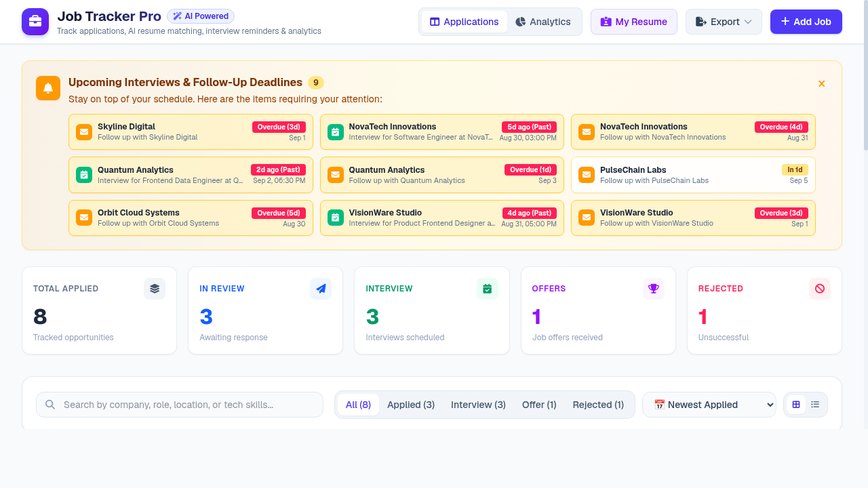Switch to the Analytics tab

click(x=543, y=22)
